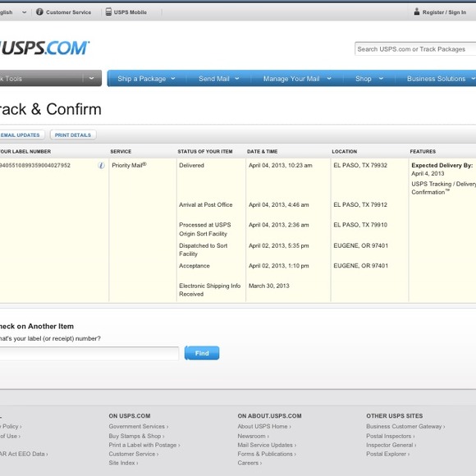
Task: Expand the Manage Your Mail menu arrow
Action: coord(329,78)
